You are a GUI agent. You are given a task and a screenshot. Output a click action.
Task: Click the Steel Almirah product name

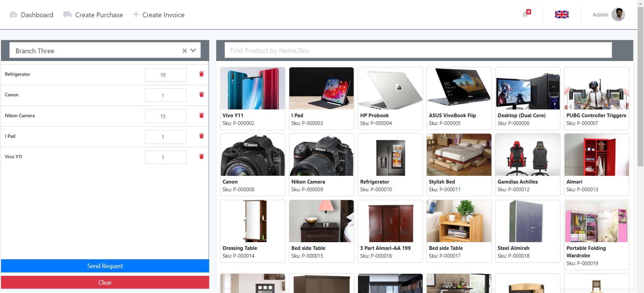(x=513, y=248)
